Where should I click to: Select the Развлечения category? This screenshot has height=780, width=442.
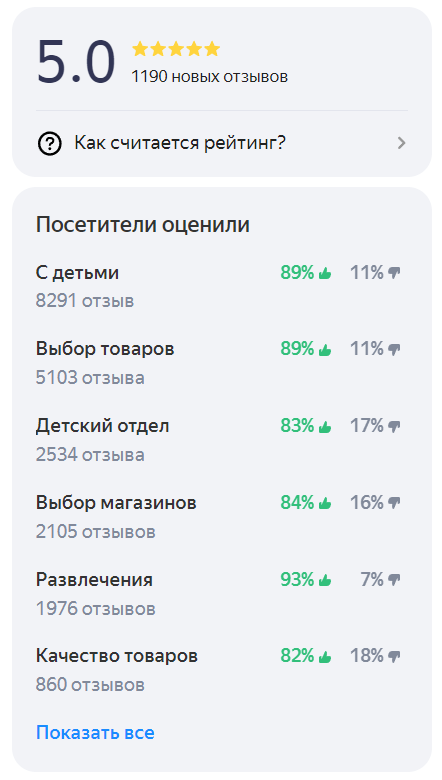pyautogui.click(x=94, y=580)
